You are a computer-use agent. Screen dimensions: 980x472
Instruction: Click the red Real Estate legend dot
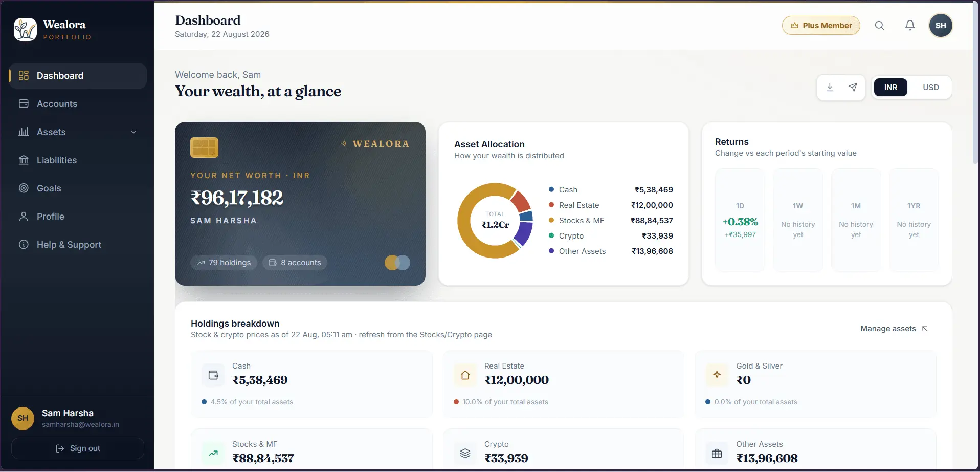tap(551, 205)
